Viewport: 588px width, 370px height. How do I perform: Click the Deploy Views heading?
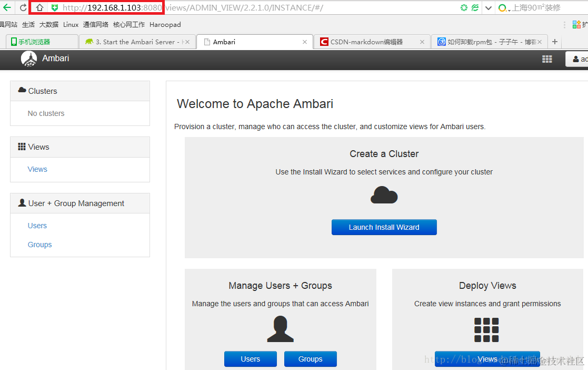click(x=487, y=286)
